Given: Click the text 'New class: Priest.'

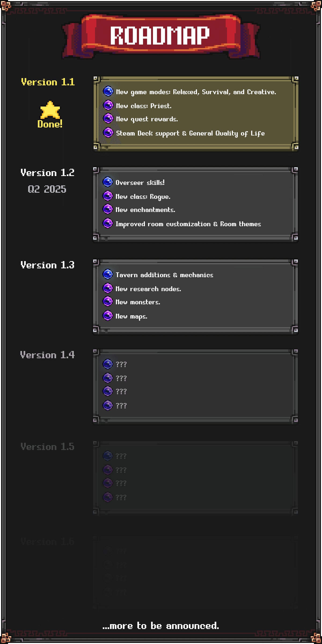Looking at the screenshot, I should 144,106.
